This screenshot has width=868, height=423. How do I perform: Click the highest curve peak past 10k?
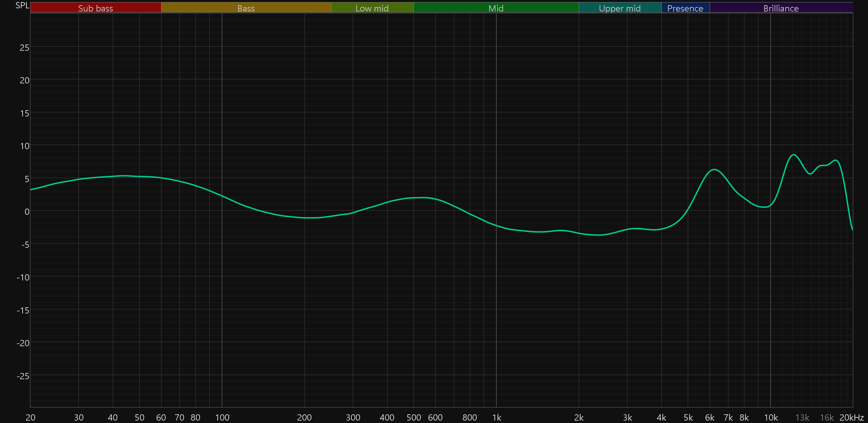click(794, 155)
